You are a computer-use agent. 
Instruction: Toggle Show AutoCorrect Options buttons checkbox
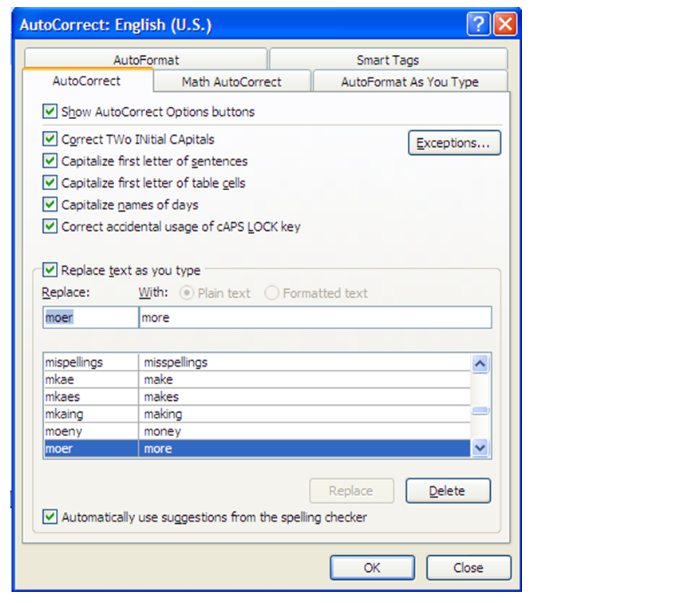pos(50,112)
